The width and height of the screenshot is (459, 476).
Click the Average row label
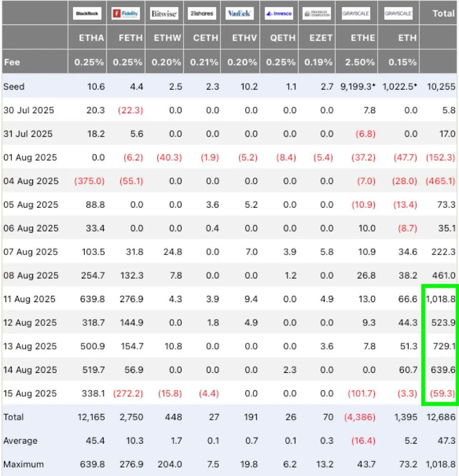[x=20, y=440]
